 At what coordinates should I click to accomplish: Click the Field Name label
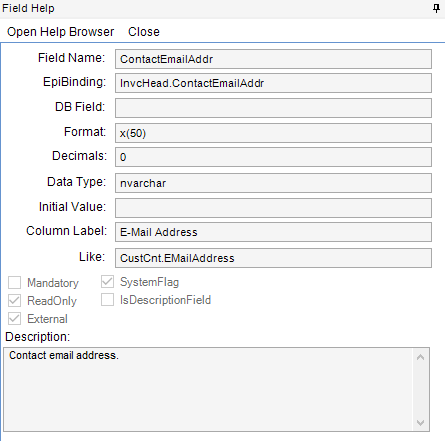pos(72,58)
